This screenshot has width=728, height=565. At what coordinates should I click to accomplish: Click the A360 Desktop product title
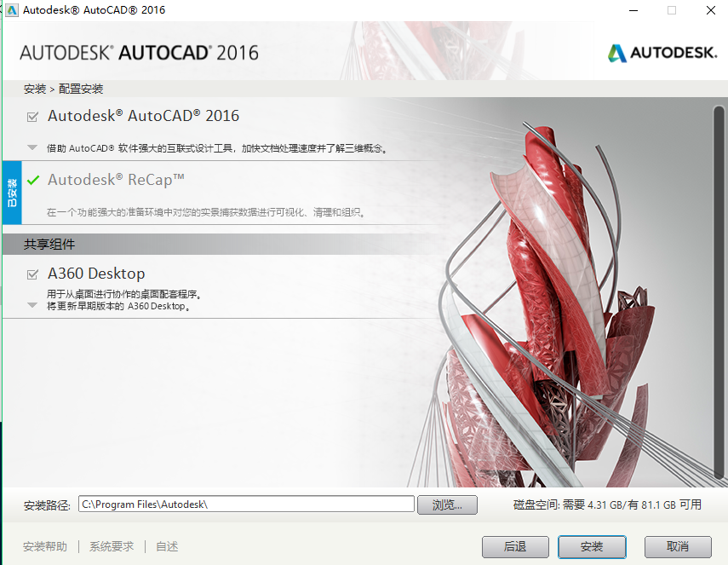click(96, 274)
